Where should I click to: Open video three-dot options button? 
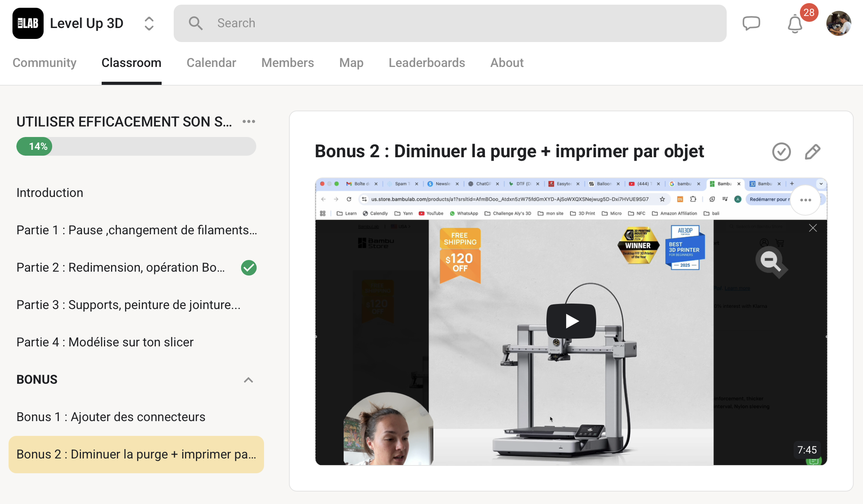click(805, 200)
